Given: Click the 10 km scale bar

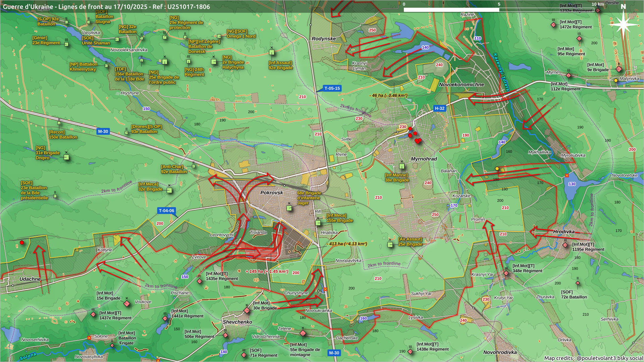Looking at the screenshot, I should click(499, 10).
